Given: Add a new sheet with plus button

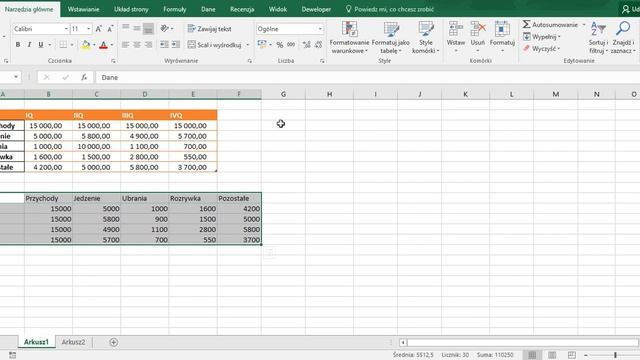Looking at the screenshot, I should (x=113, y=342).
